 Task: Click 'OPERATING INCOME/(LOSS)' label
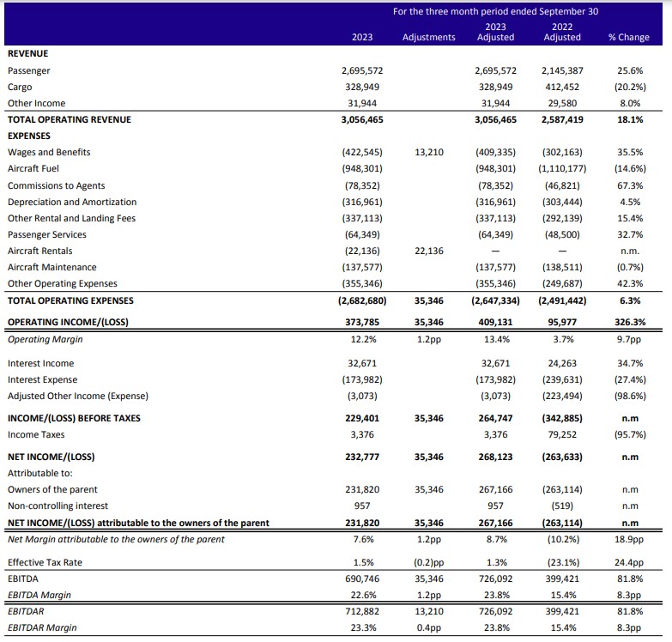pos(68,322)
